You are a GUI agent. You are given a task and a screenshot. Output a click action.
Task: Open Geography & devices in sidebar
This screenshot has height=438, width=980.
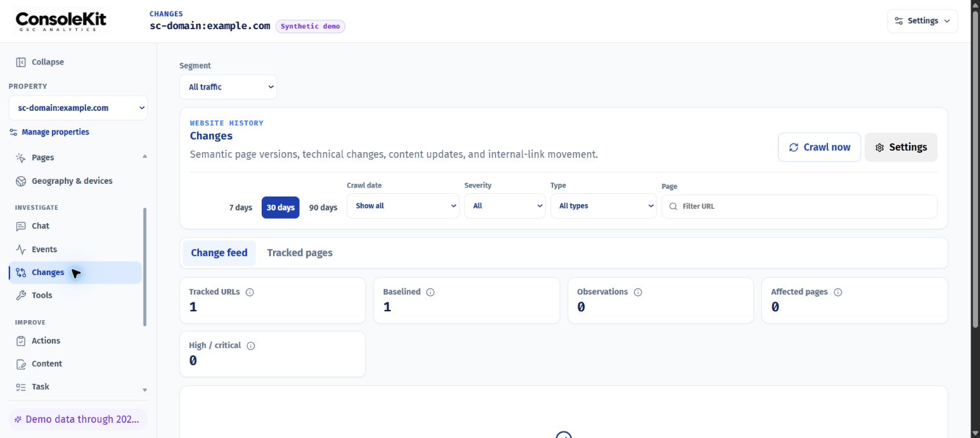[x=75, y=181]
